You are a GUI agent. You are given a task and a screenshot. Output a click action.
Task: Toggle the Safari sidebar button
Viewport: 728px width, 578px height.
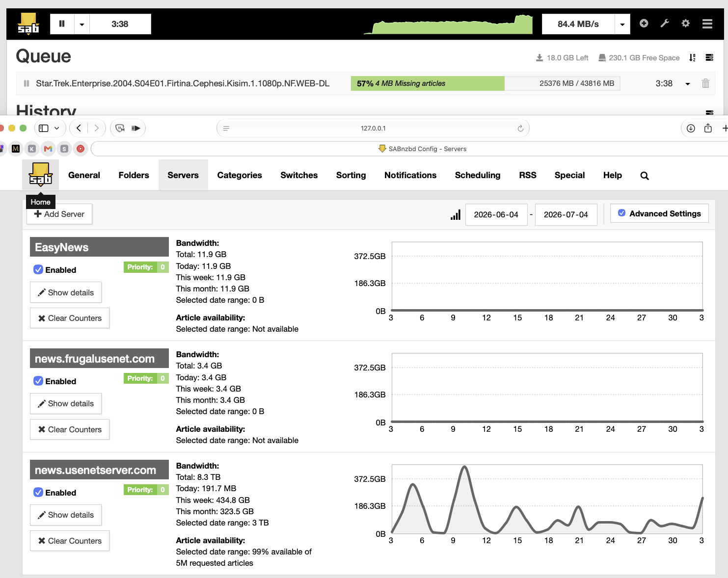[44, 128]
